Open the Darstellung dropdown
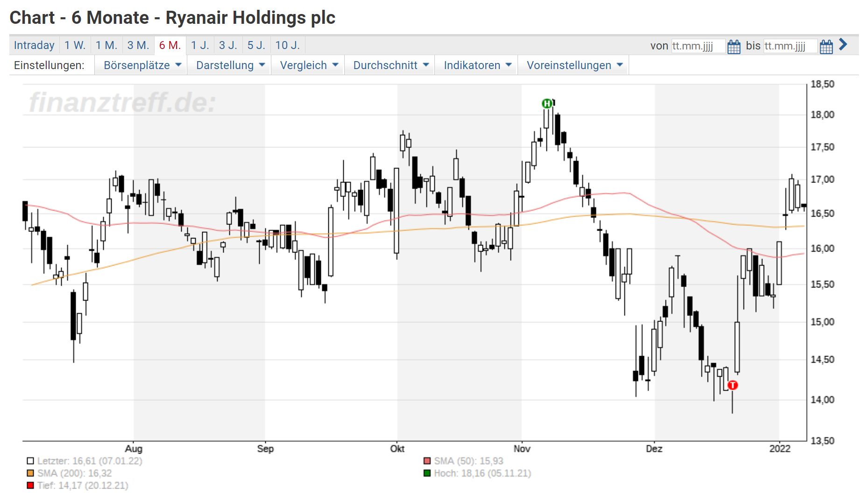This screenshot has width=865, height=504. coord(229,65)
